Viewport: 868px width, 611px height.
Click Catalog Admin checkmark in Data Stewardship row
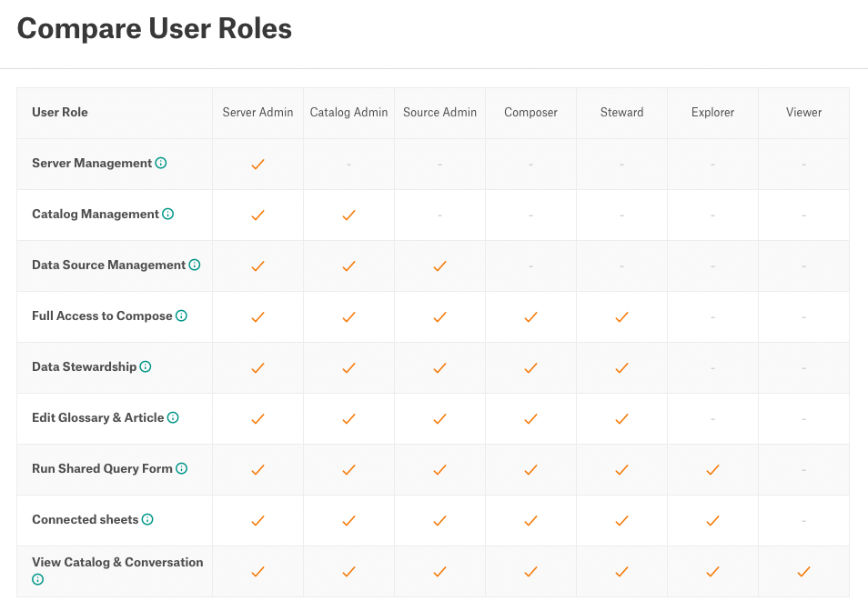pyautogui.click(x=348, y=367)
